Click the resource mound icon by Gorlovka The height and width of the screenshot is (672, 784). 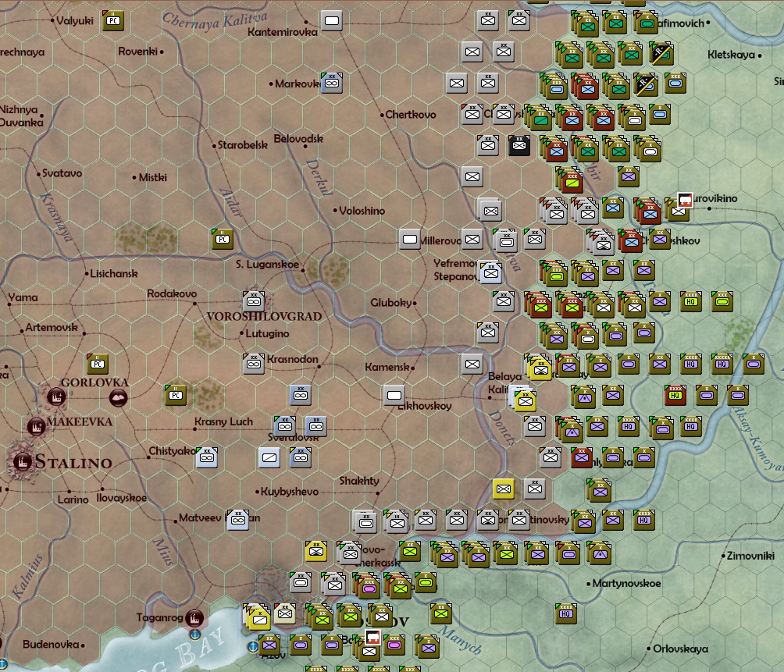point(119,398)
